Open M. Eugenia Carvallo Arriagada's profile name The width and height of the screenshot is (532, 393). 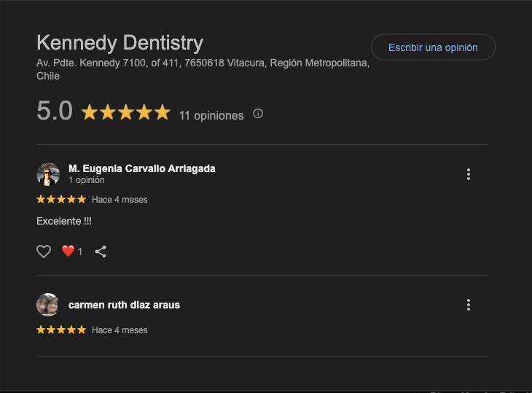click(141, 168)
